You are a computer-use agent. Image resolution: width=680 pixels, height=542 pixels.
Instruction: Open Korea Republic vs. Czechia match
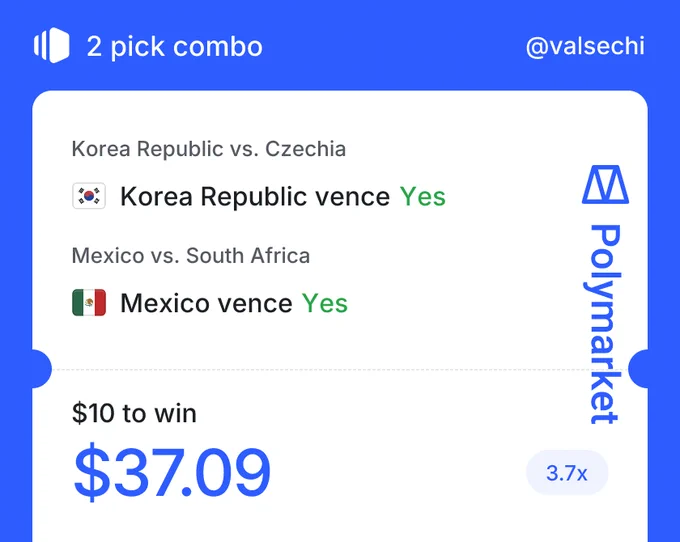(209, 149)
